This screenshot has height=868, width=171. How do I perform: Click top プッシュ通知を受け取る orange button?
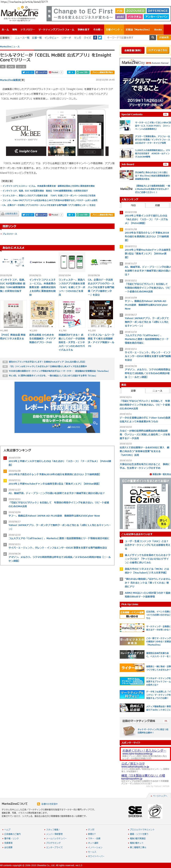pyautogui.click(x=102, y=72)
